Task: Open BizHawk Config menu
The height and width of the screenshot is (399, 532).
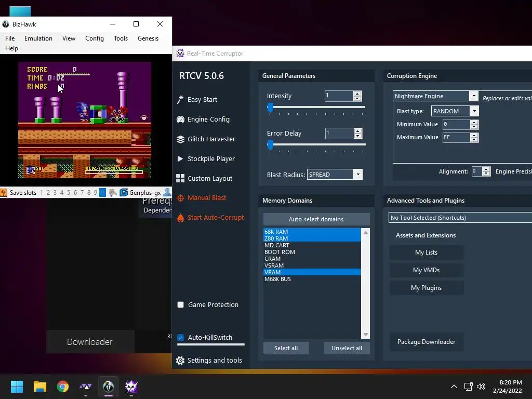Action: (95, 38)
